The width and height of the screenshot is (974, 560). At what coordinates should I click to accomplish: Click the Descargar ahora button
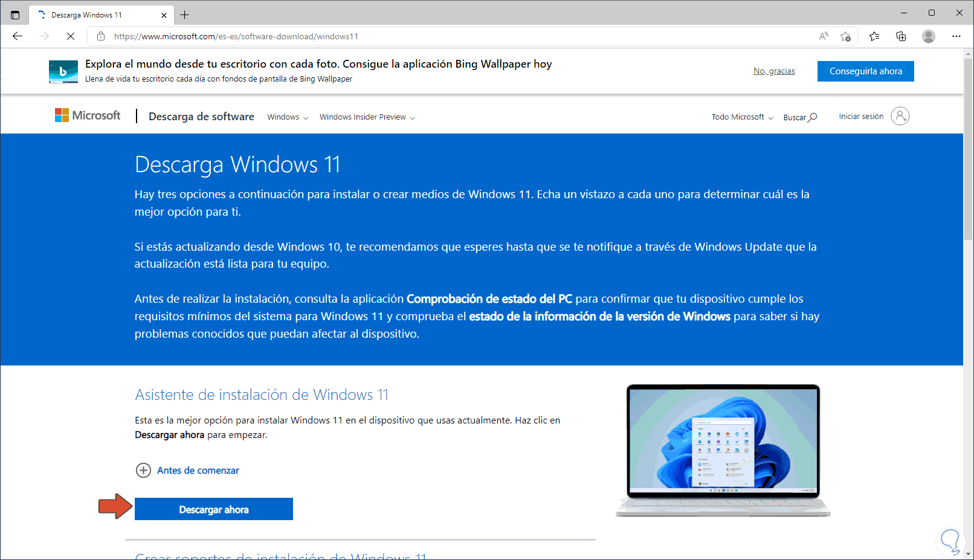[x=214, y=509]
